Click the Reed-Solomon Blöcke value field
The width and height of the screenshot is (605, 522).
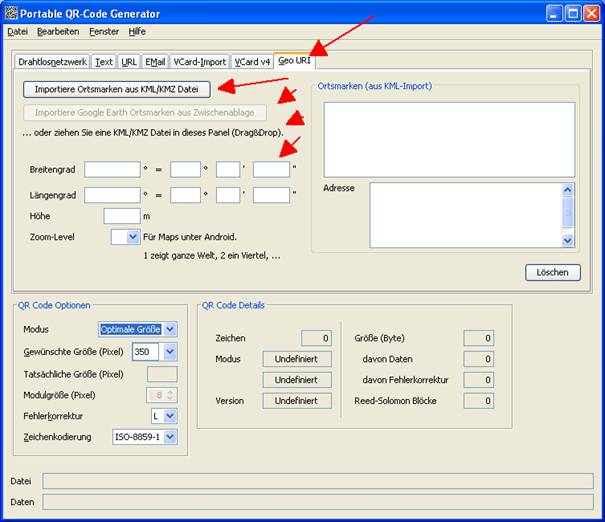coord(478,400)
